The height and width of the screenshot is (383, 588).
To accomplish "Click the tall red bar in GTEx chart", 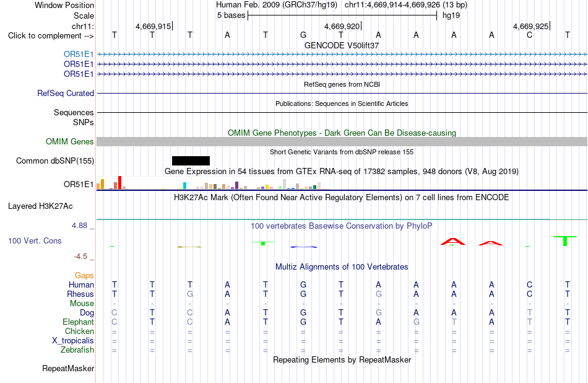I will 119,182.
